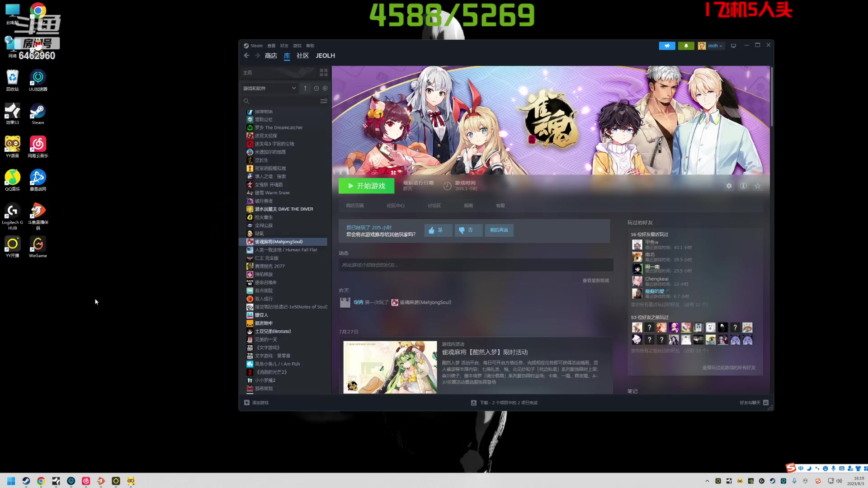Open game settings gear icon
The image size is (868, 488).
[x=729, y=186]
